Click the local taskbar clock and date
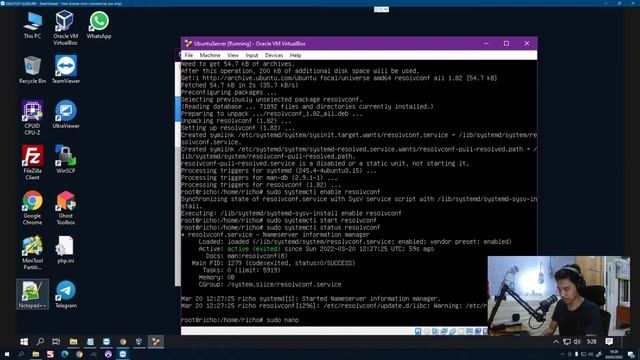This screenshot has height=360, width=640. (x=614, y=354)
